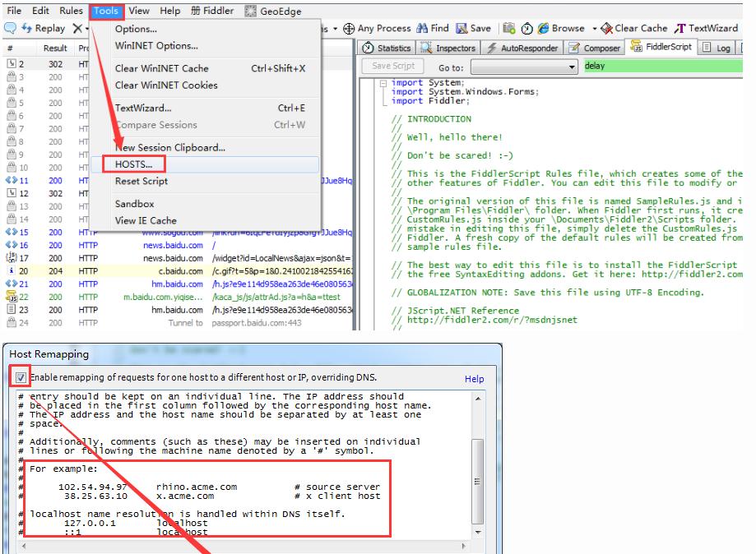
Task: Choose Options... in Tools menu
Action: coord(205,29)
